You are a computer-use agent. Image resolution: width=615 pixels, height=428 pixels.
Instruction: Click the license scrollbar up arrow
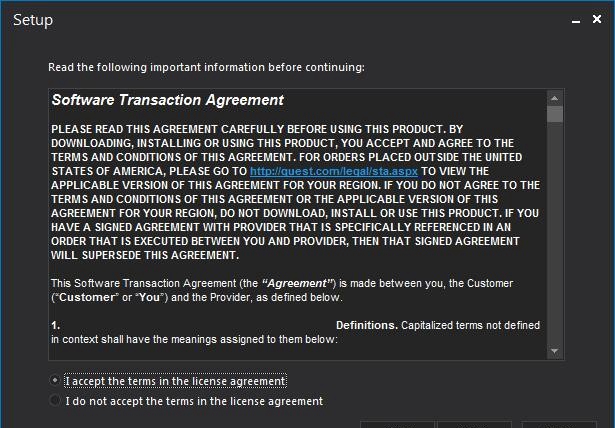[x=555, y=98]
